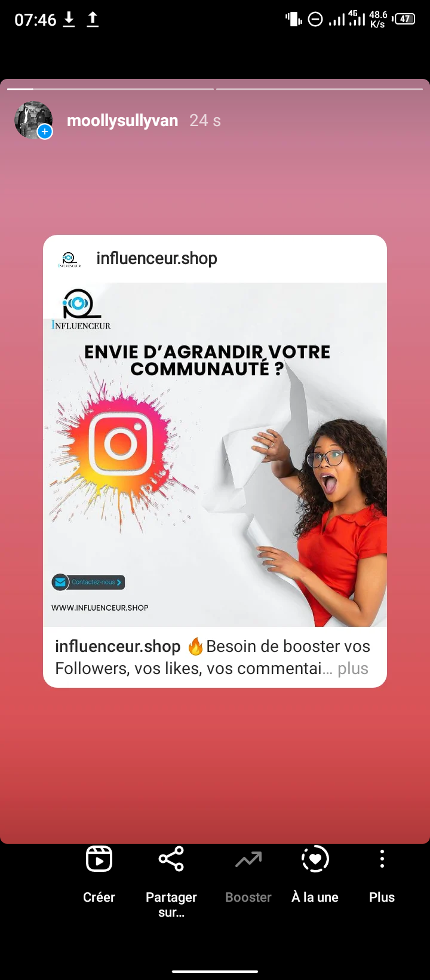Jump to second story progress segment
This screenshot has width=430, height=980.
320,89
